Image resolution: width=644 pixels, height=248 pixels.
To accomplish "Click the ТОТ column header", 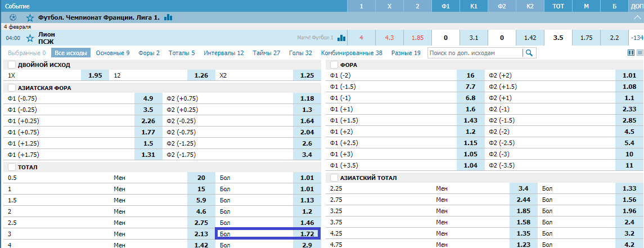I will tap(558, 6).
